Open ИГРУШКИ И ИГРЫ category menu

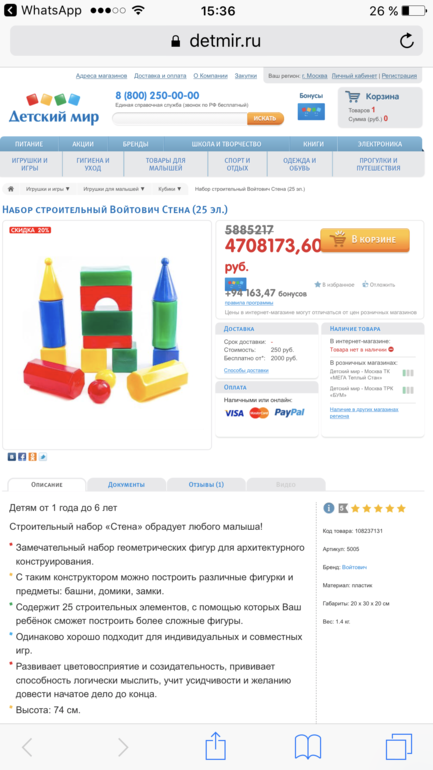tap(30, 164)
